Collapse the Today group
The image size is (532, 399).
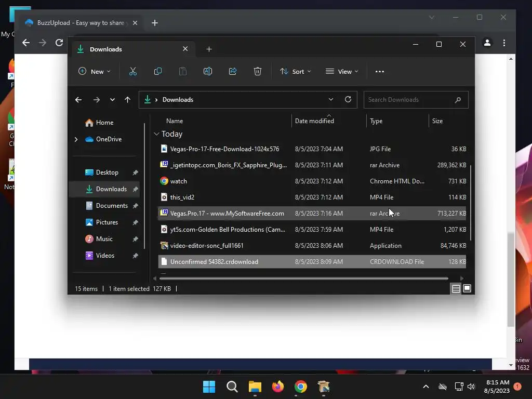tap(156, 134)
